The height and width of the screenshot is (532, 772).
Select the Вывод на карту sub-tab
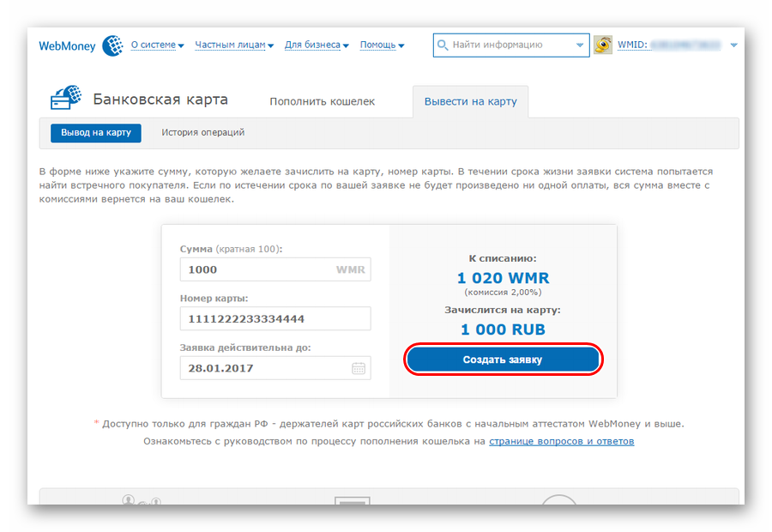click(x=96, y=132)
